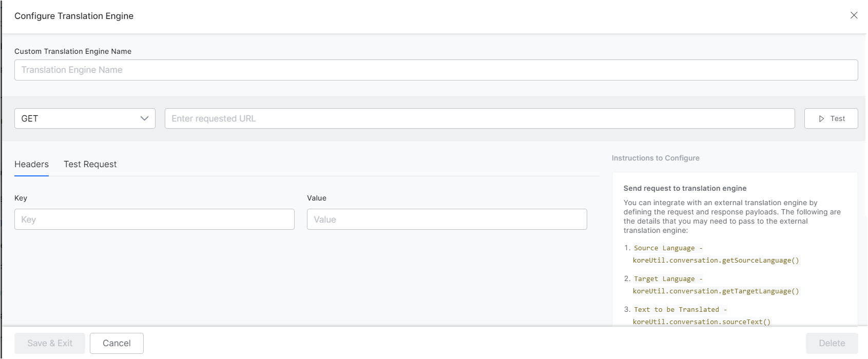Click the 'Source Language -' code label

pos(668,248)
